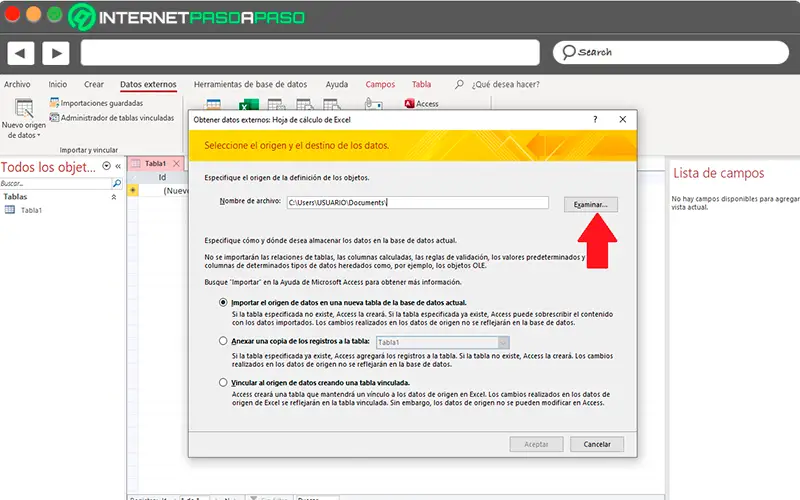This screenshot has height=500, width=800.
Task: Expand the Nuevo origen de datos dropdown arrow
Action: [x=38, y=135]
